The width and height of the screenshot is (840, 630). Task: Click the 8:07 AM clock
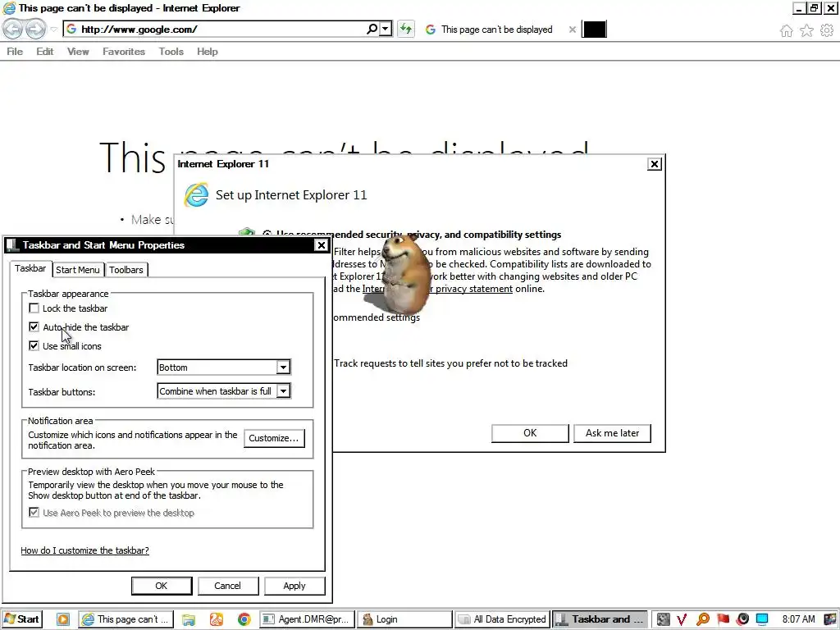[798, 619]
